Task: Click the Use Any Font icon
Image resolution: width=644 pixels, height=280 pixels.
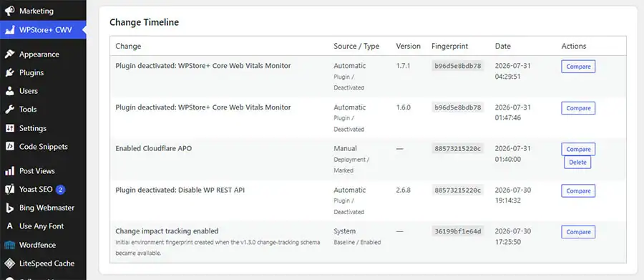Action: click(10, 226)
